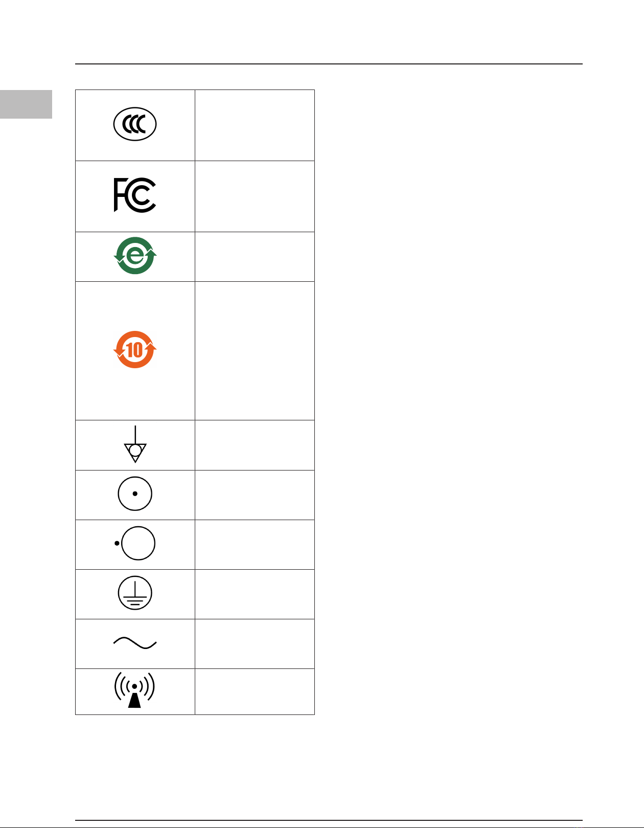Click the CCC certification mark symbol
644x828 pixels.
[135, 124]
